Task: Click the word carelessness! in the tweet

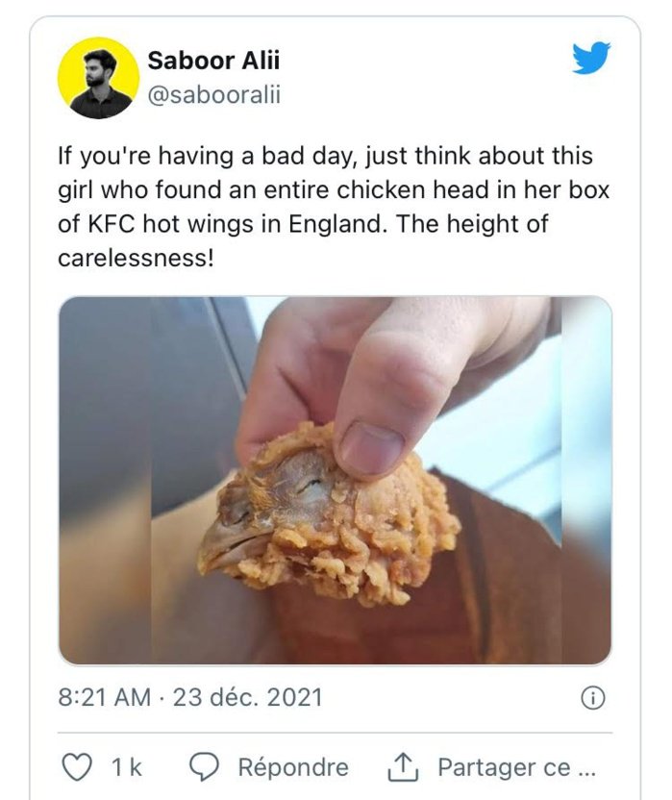Action: pyautogui.click(x=136, y=258)
